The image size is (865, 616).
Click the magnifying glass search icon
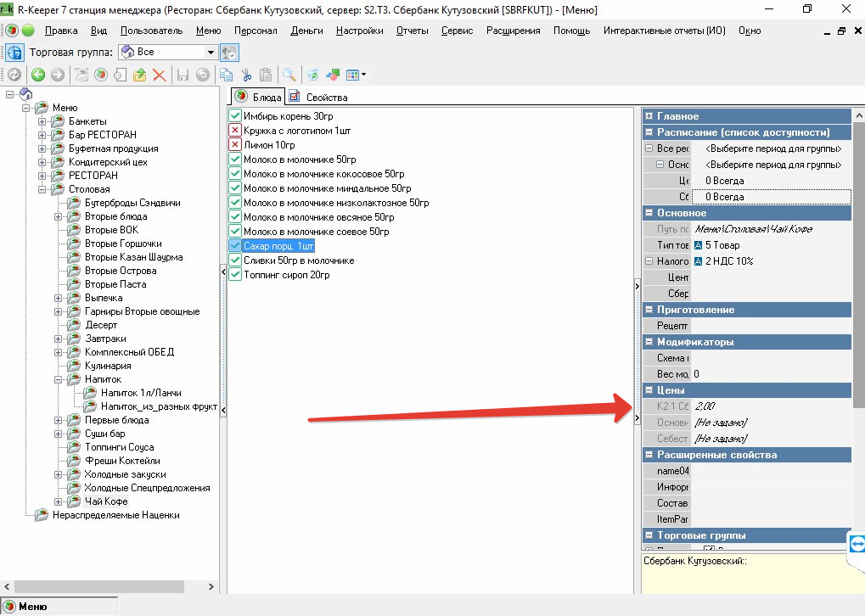coord(289,75)
